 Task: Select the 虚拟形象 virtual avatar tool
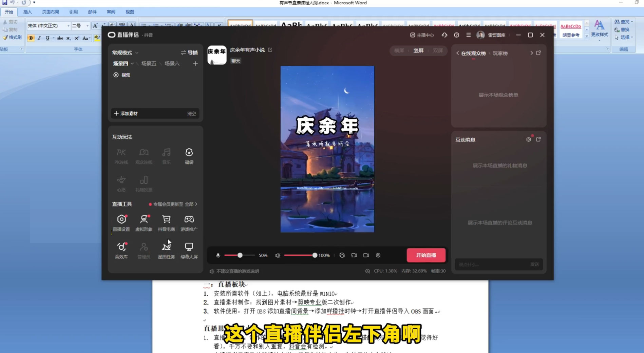click(x=144, y=223)
